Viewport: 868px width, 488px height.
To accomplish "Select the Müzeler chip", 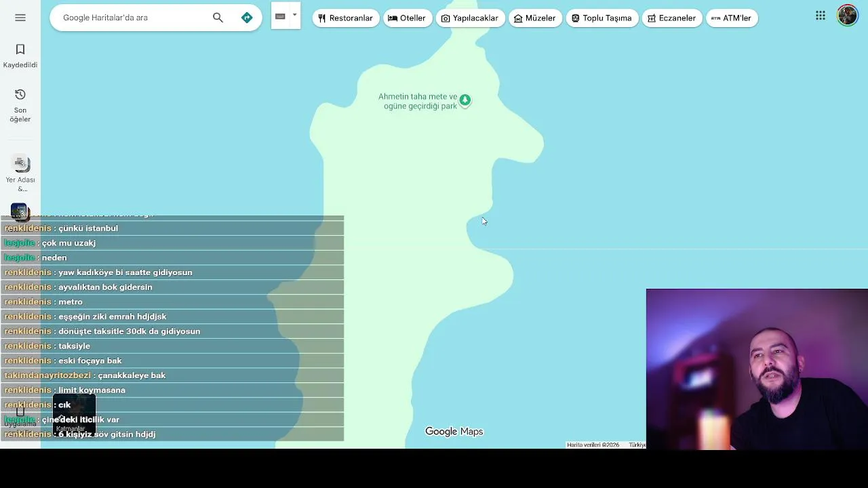I will pyautogui.click(x=535, y=18).
